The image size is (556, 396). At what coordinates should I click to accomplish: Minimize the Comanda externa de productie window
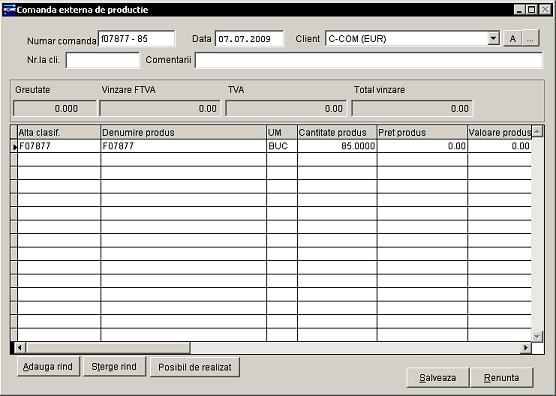[x=519, y=10]
